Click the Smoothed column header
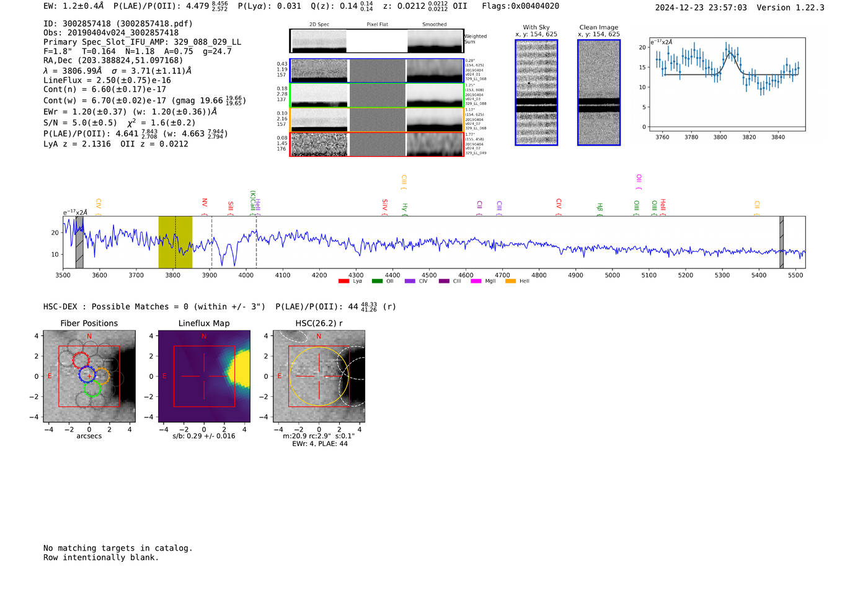The image size is (868, 591). click(x=435, y=25)
